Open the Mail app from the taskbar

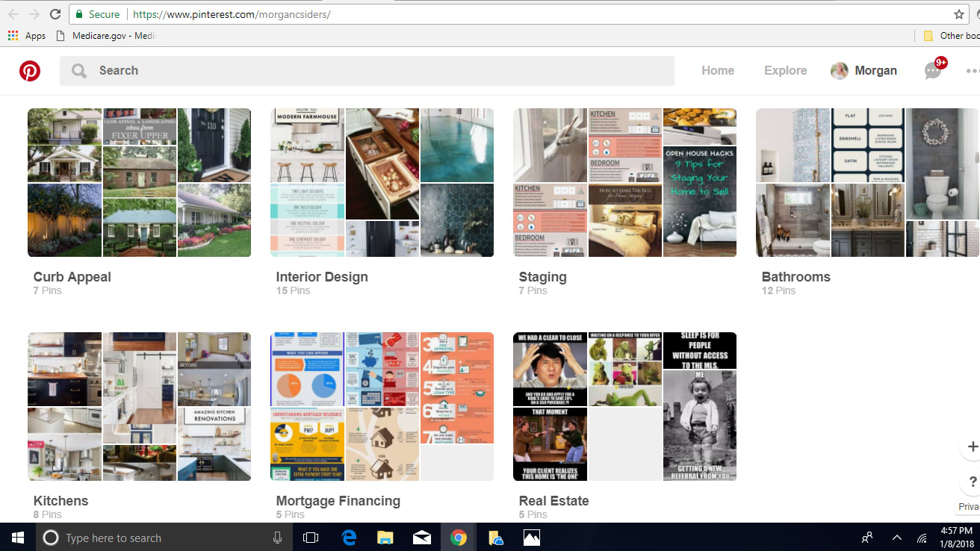421,537
